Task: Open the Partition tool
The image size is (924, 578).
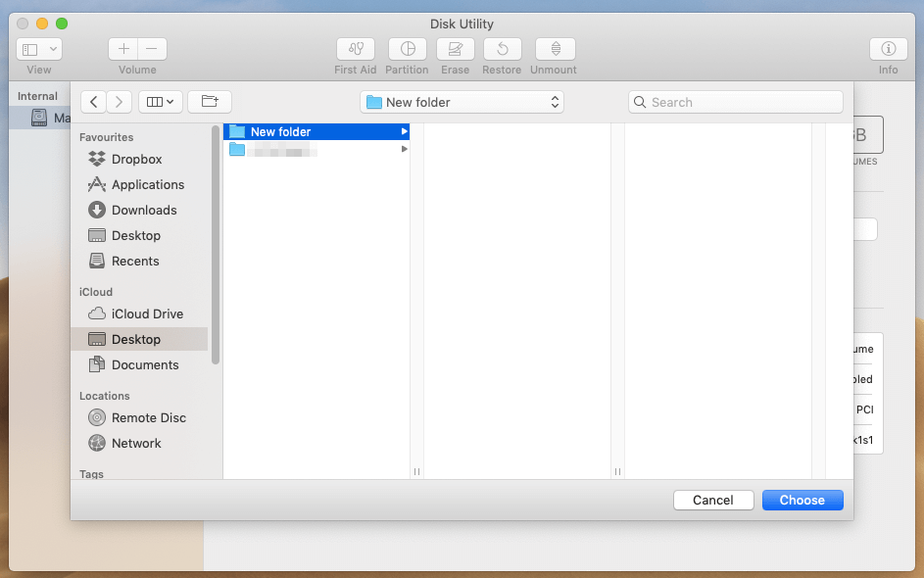Action: pos(408,49)
